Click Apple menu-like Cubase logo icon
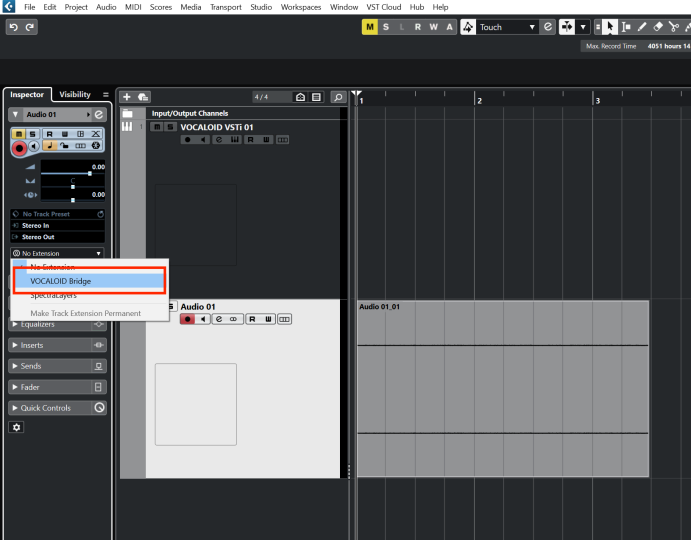Viewport: 691px width, 540px height. pyautogui.click(x=8, y=6)
